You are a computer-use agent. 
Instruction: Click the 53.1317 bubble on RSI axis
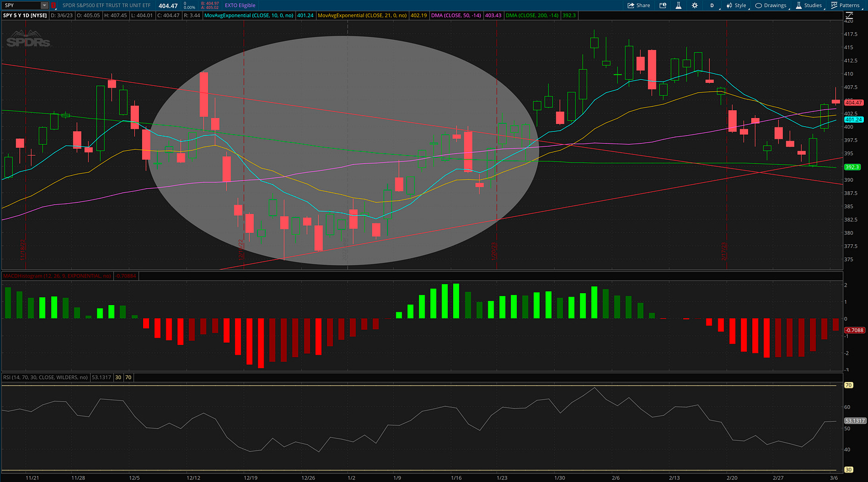click(855, 421)
